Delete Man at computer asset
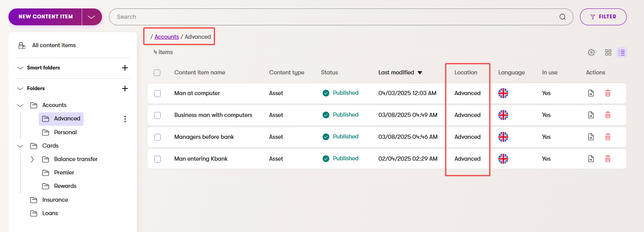This screenshot has height=232, width=644. [608, 93]
